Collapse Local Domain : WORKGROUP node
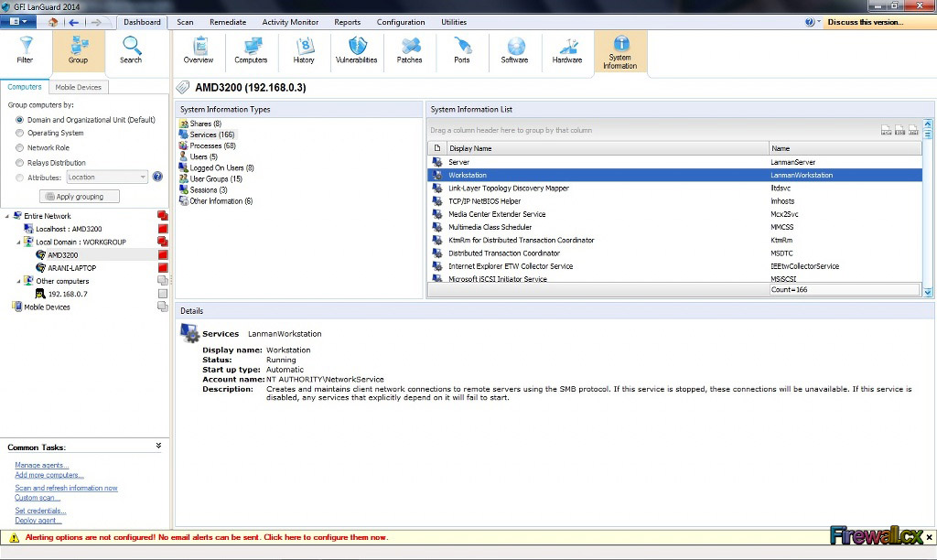The height and width of the screenshot is (560, 937). (18, 242)
